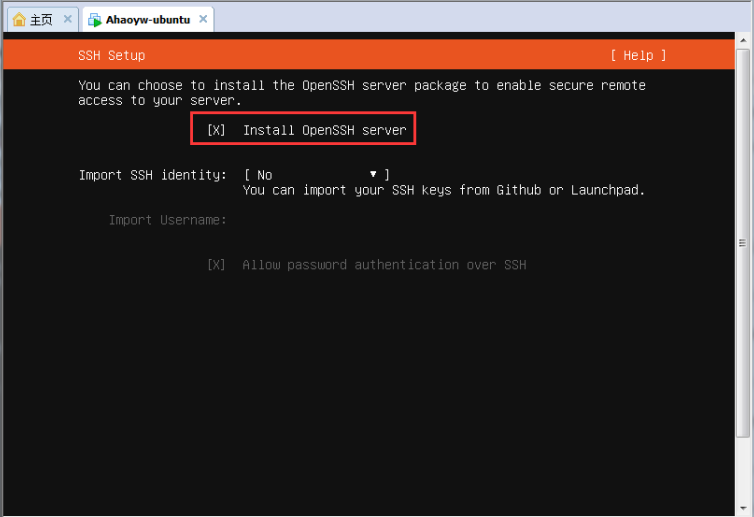
Task: Toggle Allow password authentication over SSH checkbox
Action: point(216,265)
